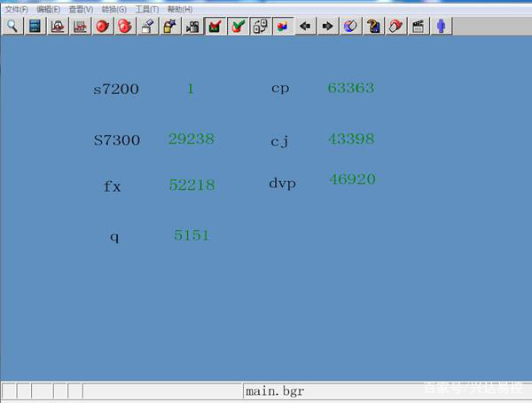Click the eraser over box icon

tap(147, 26)
